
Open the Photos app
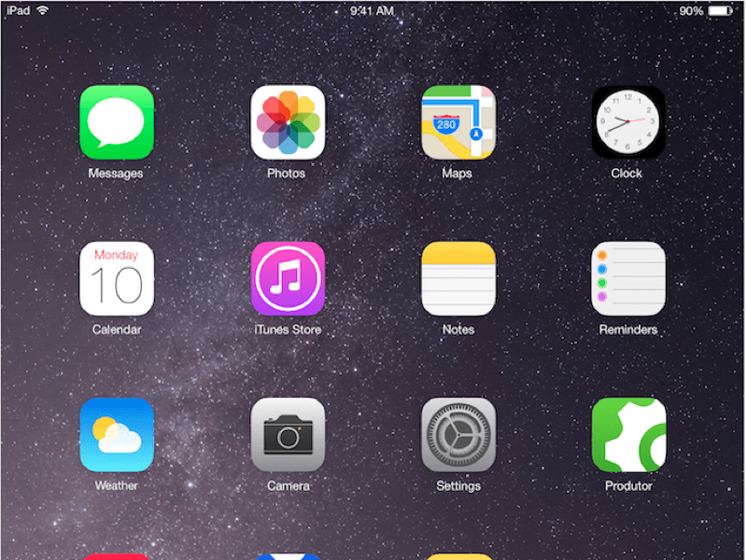pos(288,122)
